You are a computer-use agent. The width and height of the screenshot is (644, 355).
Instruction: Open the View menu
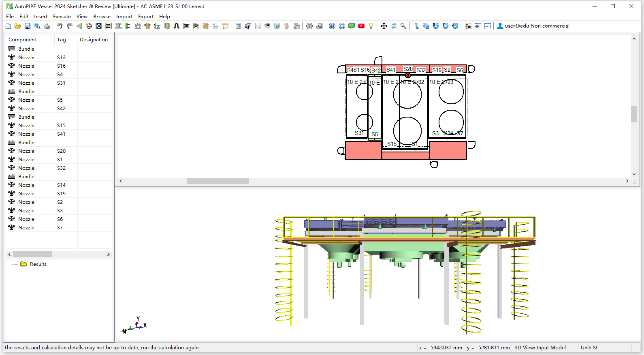pos(82,17)
